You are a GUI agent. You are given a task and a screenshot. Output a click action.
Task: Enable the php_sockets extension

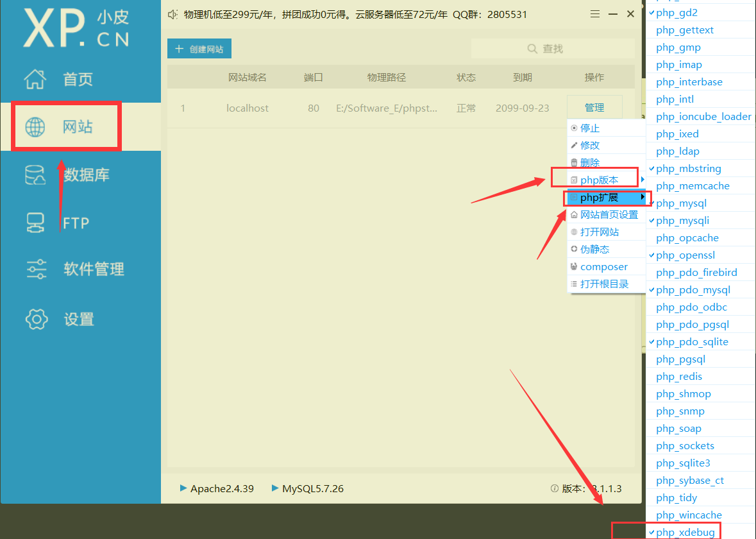(700, 446)
